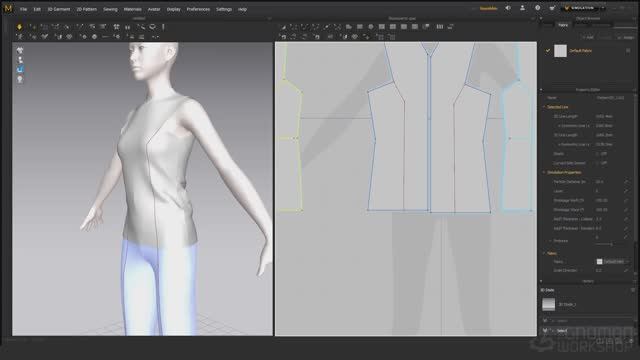Open the Settings menu

pyautogui.click(x=224, y=9)
